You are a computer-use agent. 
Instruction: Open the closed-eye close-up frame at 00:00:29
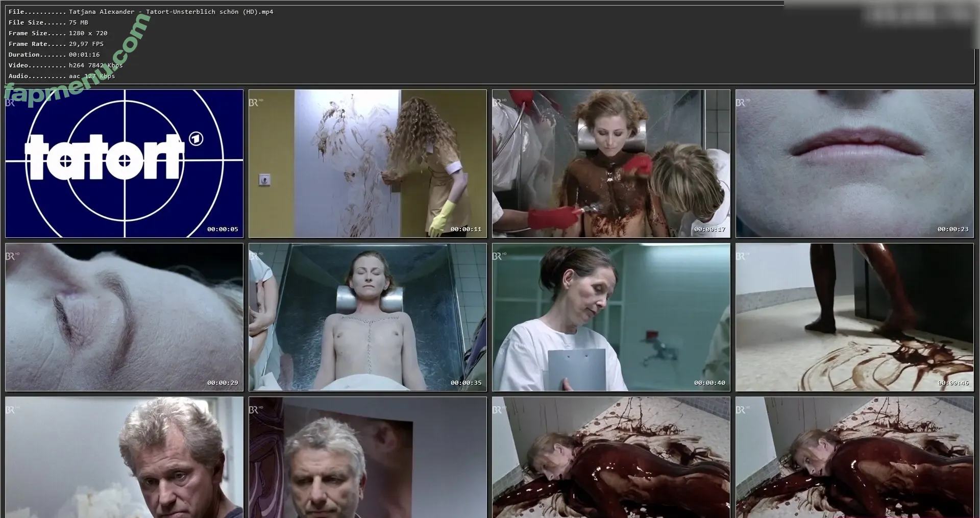124,317
